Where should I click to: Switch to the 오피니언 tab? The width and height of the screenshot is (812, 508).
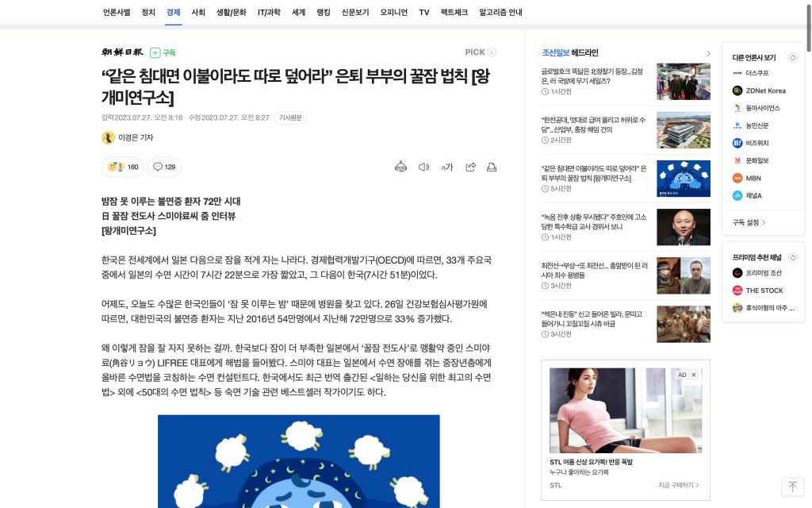point(393,13)
